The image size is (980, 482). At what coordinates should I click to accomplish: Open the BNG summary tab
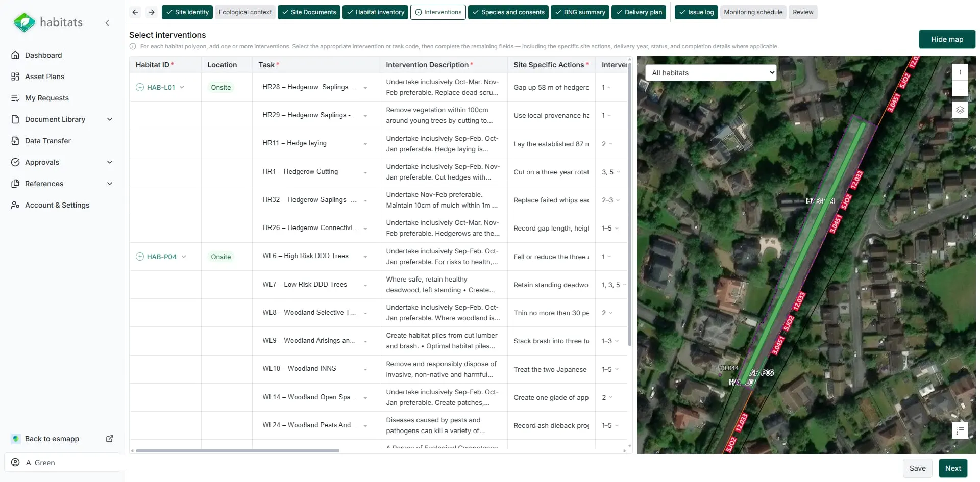point(580,12)
